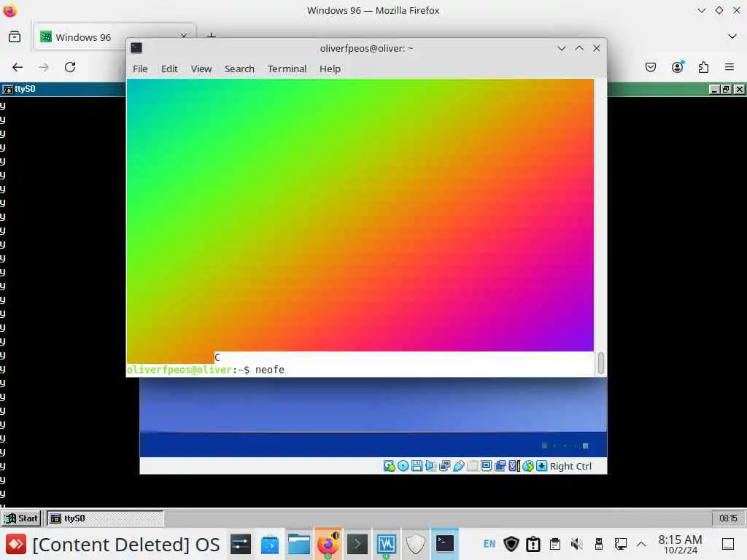Open Help menu in terminal

click(x=330, y=69)
